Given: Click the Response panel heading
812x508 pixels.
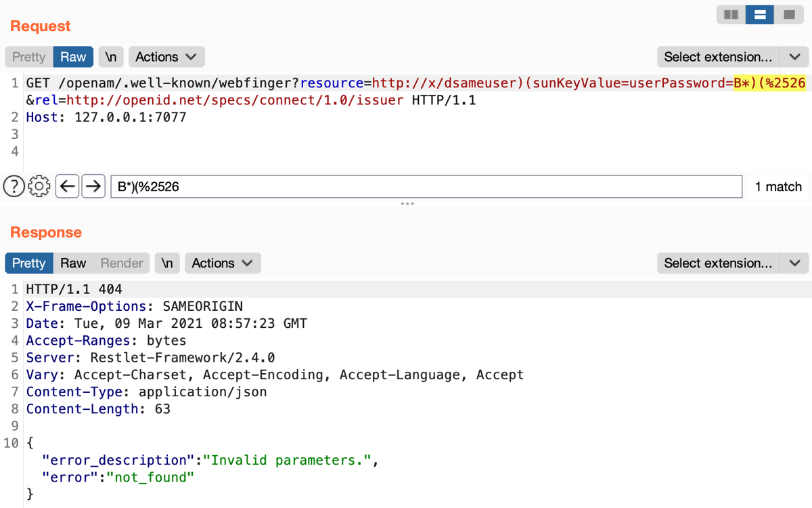Looking at the screenshot, I should (46, 232).
